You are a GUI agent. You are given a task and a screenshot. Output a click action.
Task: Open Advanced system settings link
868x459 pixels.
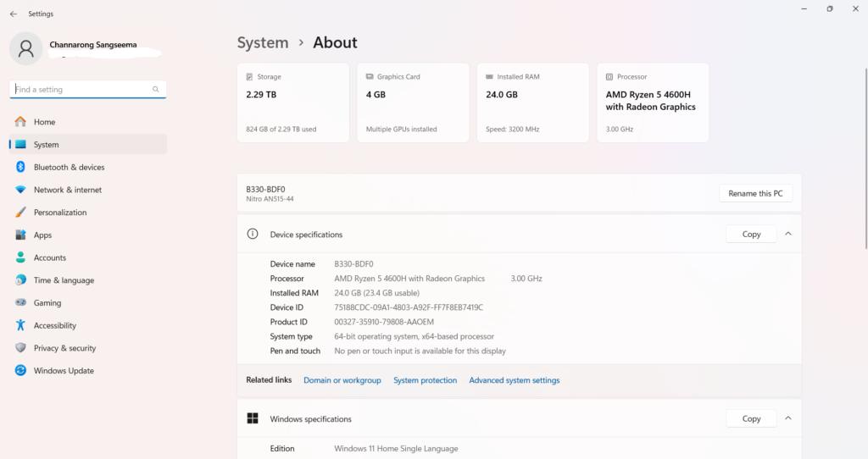(515, 380)
